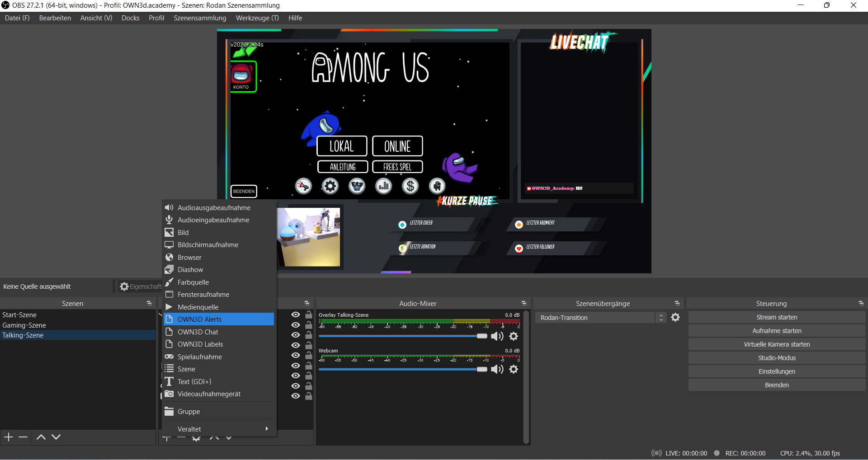This screenshot has height=460, width=868.
Task: Add a new scene with plus icon
Action: pos(9,437)
